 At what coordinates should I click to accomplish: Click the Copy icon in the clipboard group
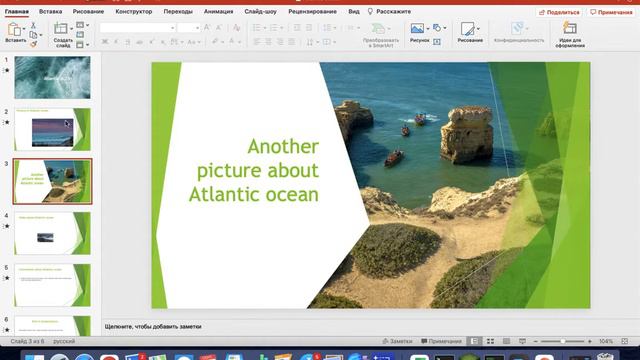pos(33,35)
